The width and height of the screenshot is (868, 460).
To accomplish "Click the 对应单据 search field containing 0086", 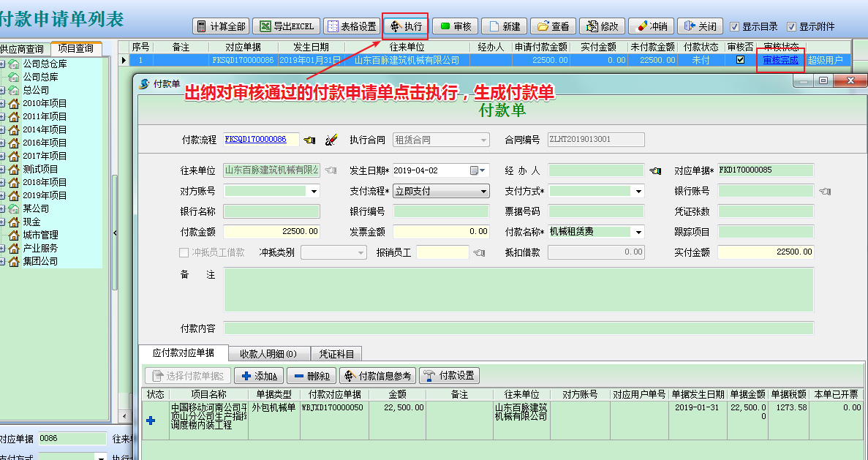I will (x=72, y=438).
